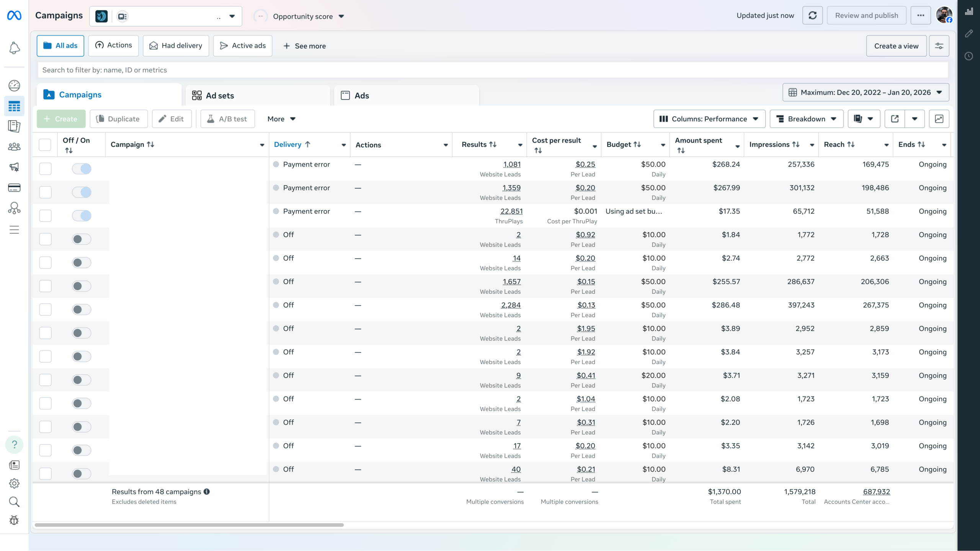Image resolution: width=980 pixels, height=551 pixels.
Task: Click the export table data icon
Action: click(895, 119)
